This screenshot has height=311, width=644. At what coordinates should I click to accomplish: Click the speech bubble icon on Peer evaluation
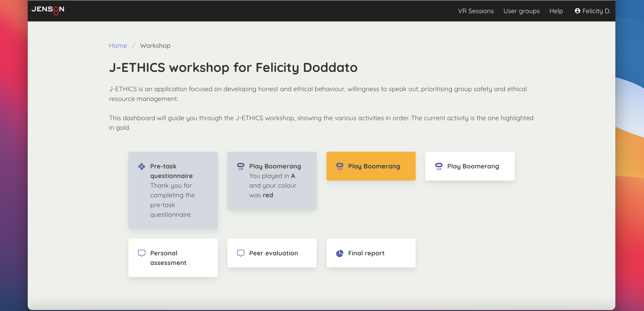(241, 253)
